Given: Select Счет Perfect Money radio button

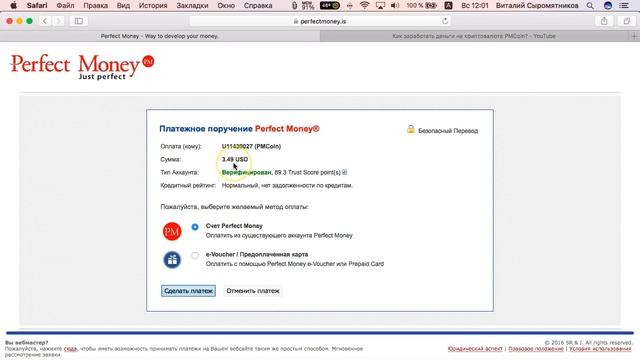Looking at the screenshot, I should pos(195,227).
